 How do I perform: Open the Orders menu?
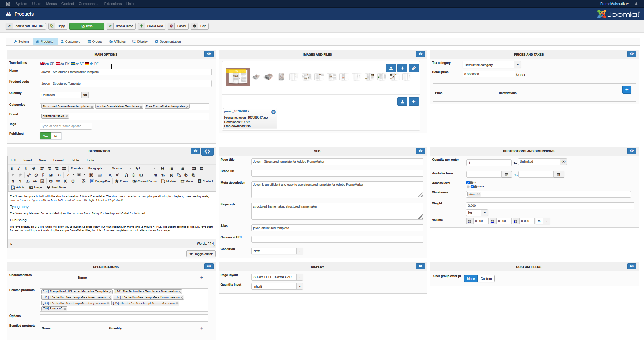coord(96,42)
